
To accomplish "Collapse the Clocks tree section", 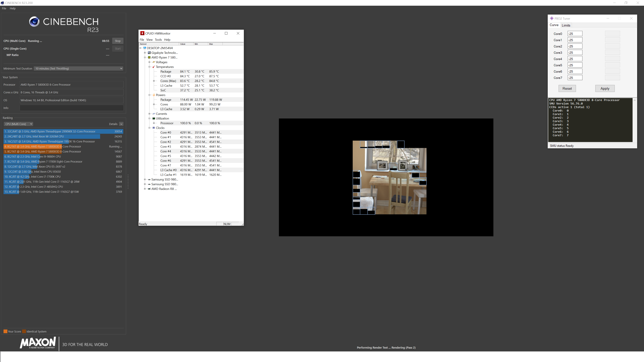I will (x=149, y=128).
